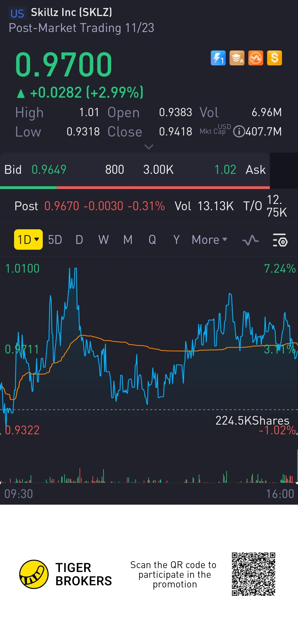Viewport: 298px width, 644px height.
Task: Tap the 09:30 time axis label
Action: coord(19,494)
